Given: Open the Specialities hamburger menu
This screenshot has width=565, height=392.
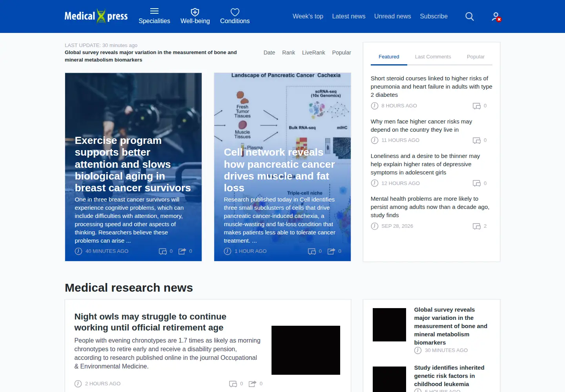Looking at the screenshot, I should (154, 16).
